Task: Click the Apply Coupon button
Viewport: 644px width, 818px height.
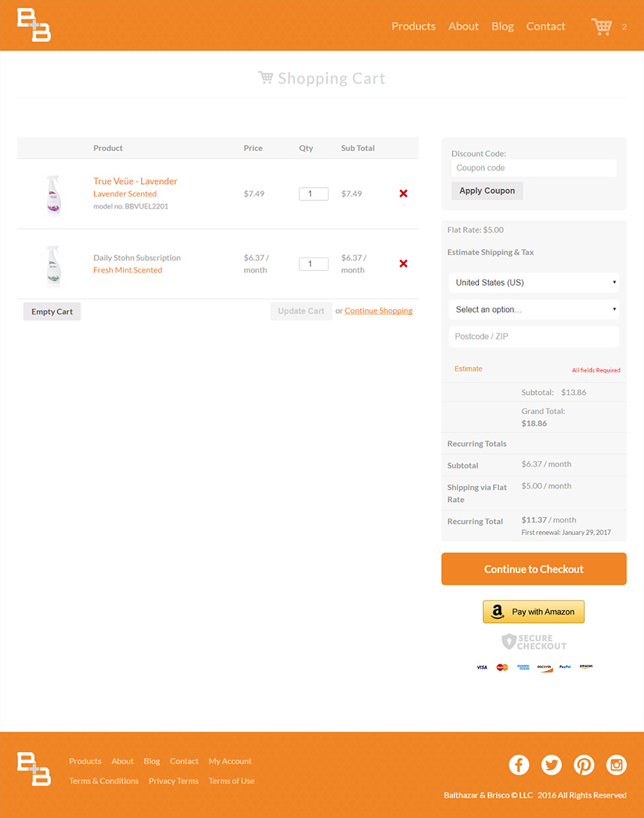Action: pos(487,191)
